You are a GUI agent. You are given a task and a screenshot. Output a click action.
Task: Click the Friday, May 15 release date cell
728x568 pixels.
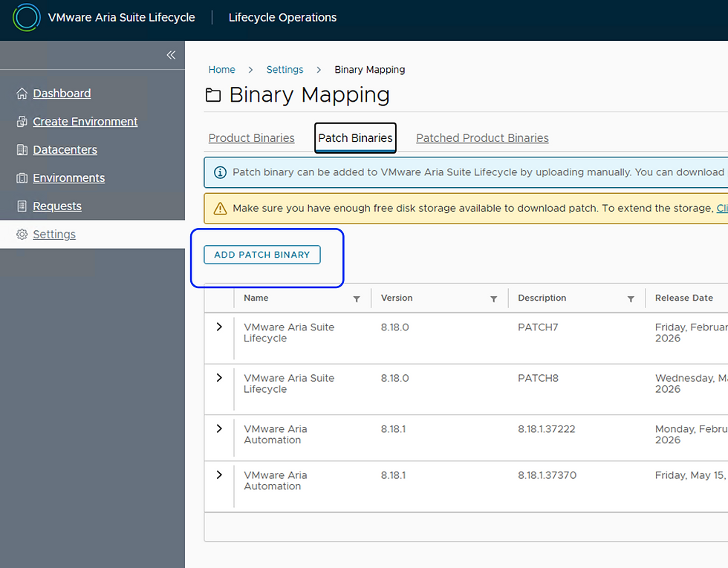click(690, 475)
